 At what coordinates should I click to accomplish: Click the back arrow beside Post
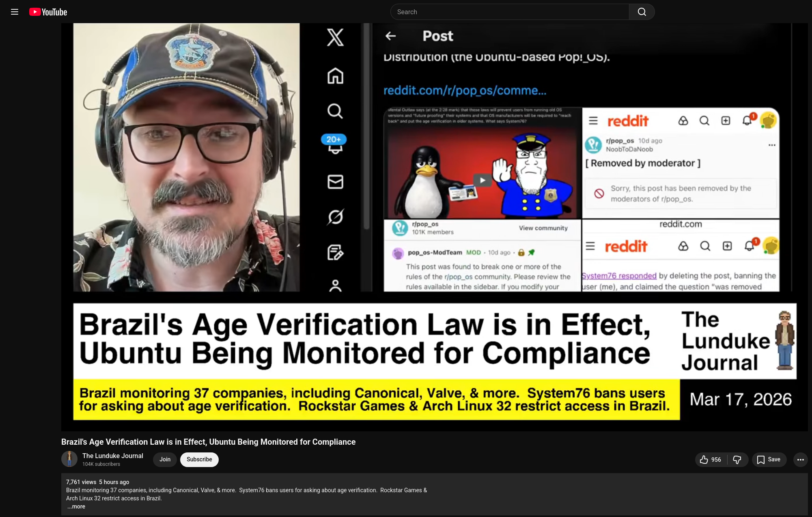390,36
